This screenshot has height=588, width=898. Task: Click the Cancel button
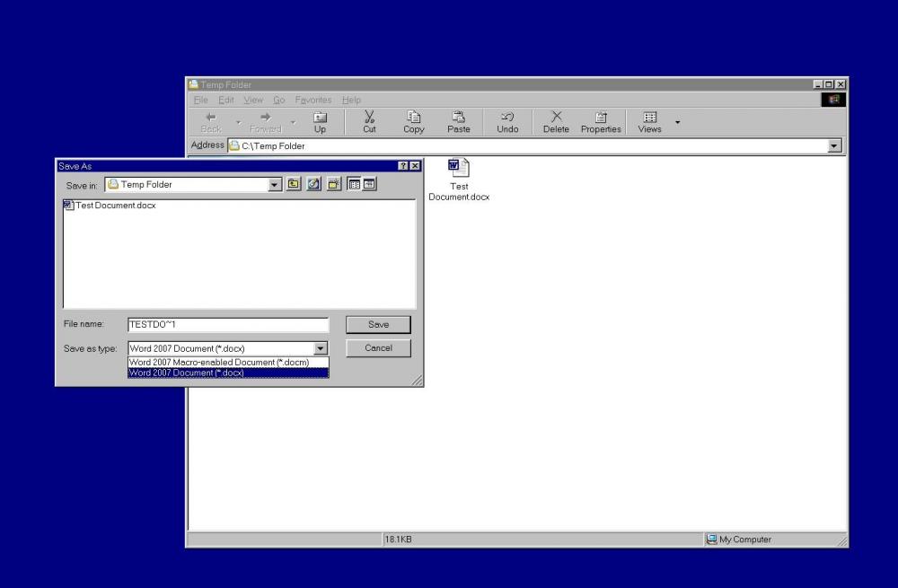coord(378,347)
